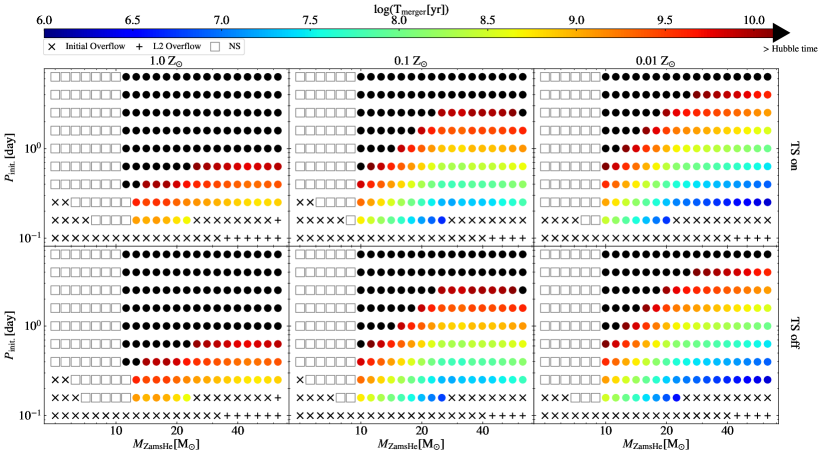The image size is (822, 455).
Task: Click the 7.5 colorbar tick label
Action: click(x=310, y=20)
